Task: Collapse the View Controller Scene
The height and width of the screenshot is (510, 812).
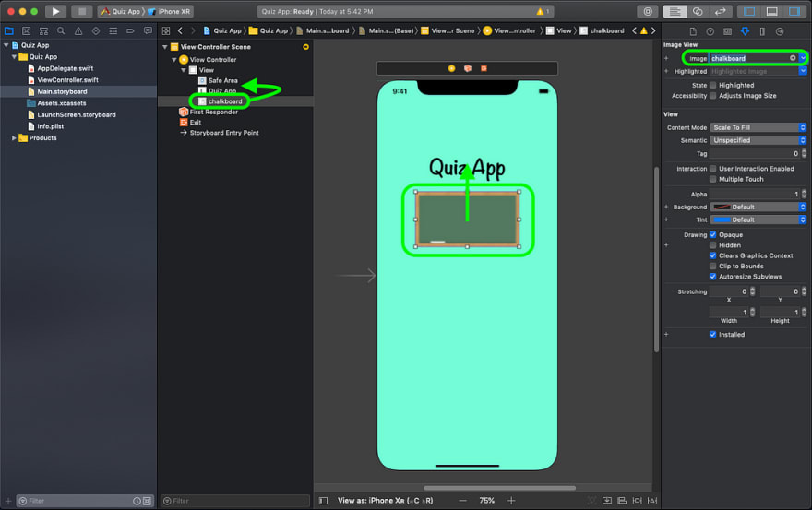Action: tap(164, 47)
